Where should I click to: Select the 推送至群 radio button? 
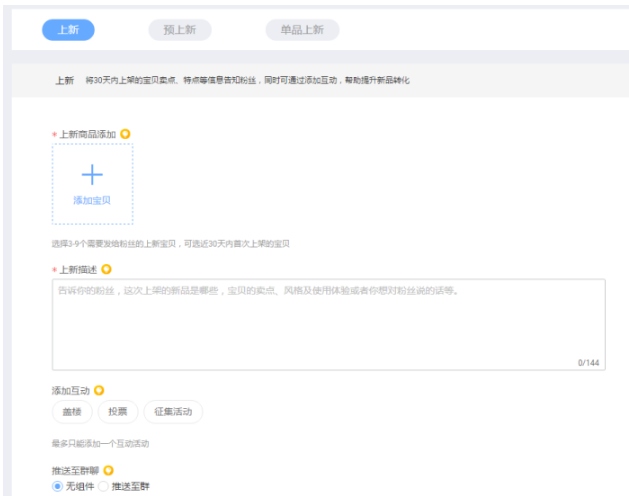point(103,486)
